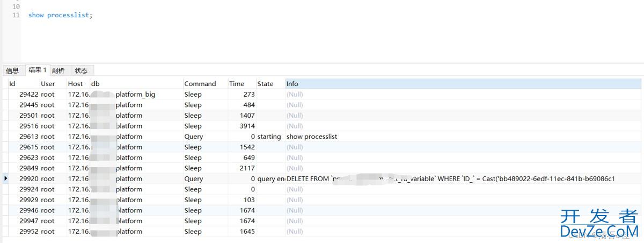Click the Info column header
The height and width of the screenshot is (243, 644).
coord(292,84)
